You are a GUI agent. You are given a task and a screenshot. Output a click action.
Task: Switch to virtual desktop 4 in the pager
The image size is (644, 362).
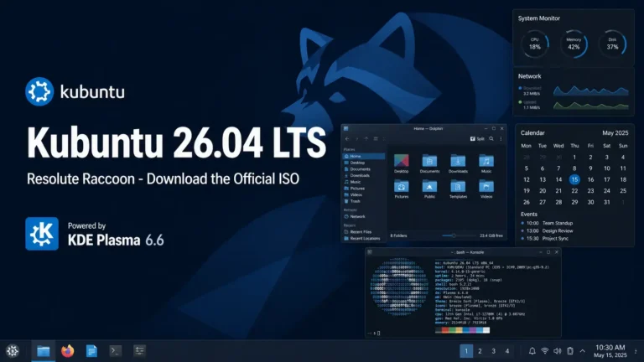click(507, 351)
